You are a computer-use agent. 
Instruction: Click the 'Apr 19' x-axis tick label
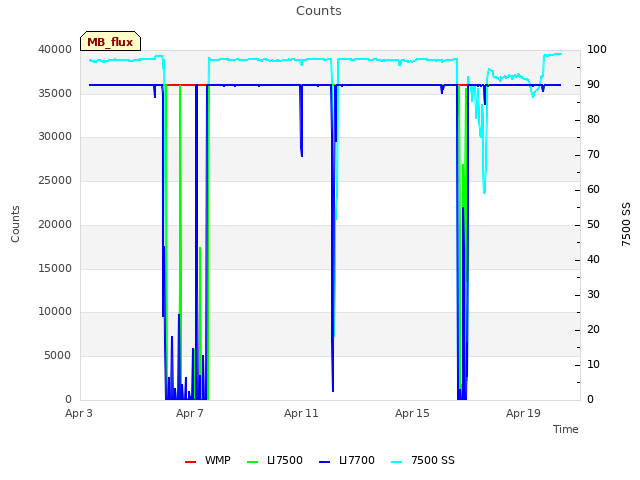[523, 413]
